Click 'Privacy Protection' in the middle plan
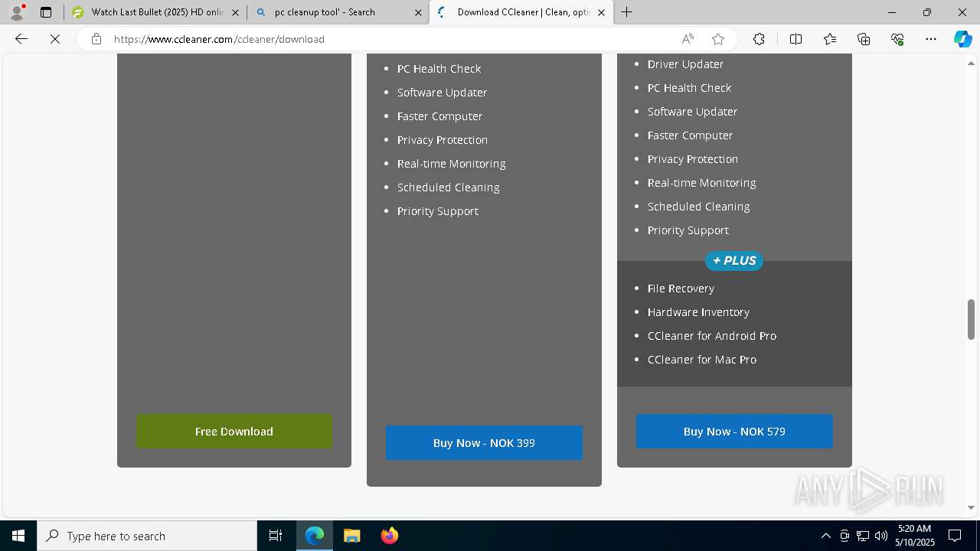 [443, 140]
